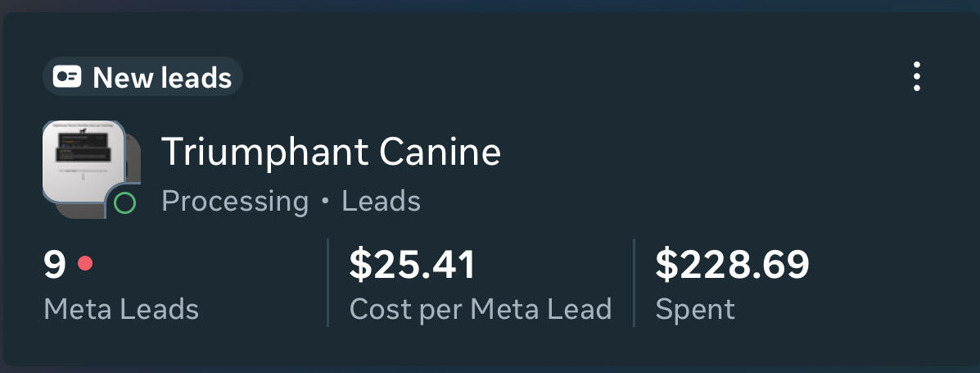
Task: Click the Leads objective text
Action: (x=381, y=201)
